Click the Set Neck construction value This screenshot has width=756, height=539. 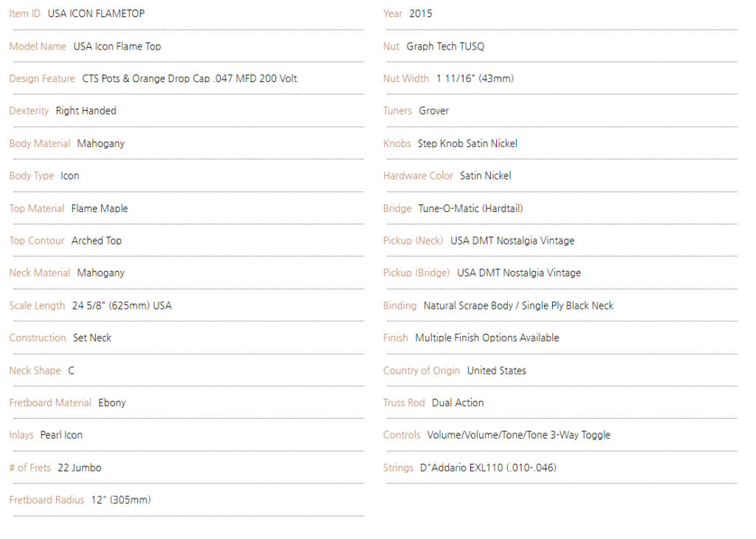pyautogui.click(x=92, y=338)
